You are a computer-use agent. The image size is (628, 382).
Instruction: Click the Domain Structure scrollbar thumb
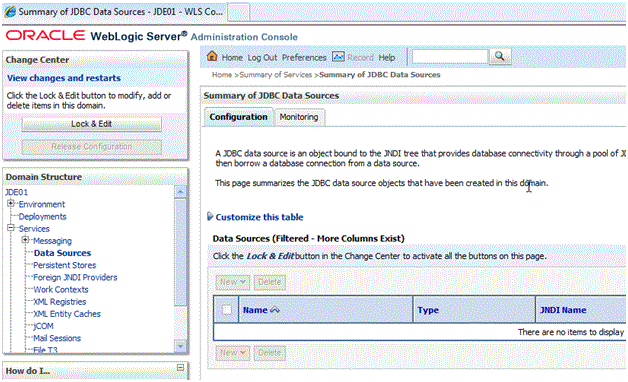180,253
